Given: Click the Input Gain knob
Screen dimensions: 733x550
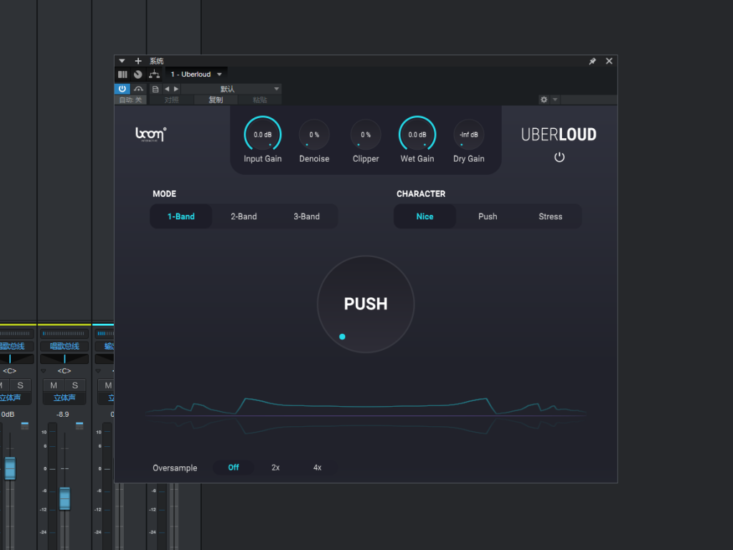Looking at the screenshot, I should pyautogui.click(x=262, y=134).
